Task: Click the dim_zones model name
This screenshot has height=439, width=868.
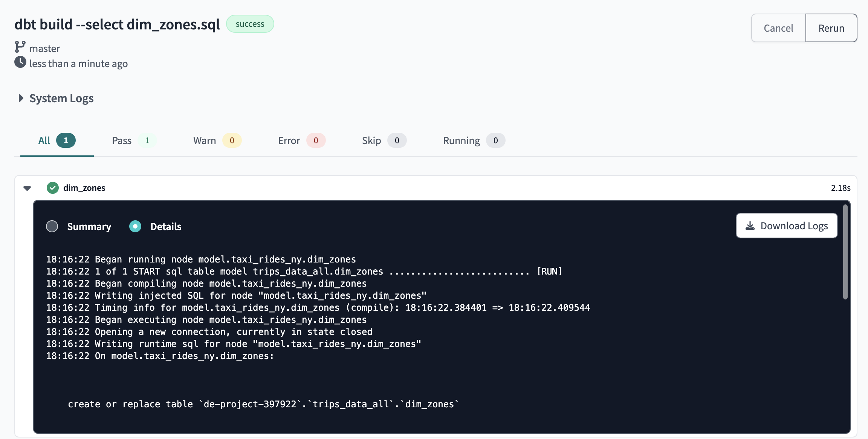Action: coord(84,188)
